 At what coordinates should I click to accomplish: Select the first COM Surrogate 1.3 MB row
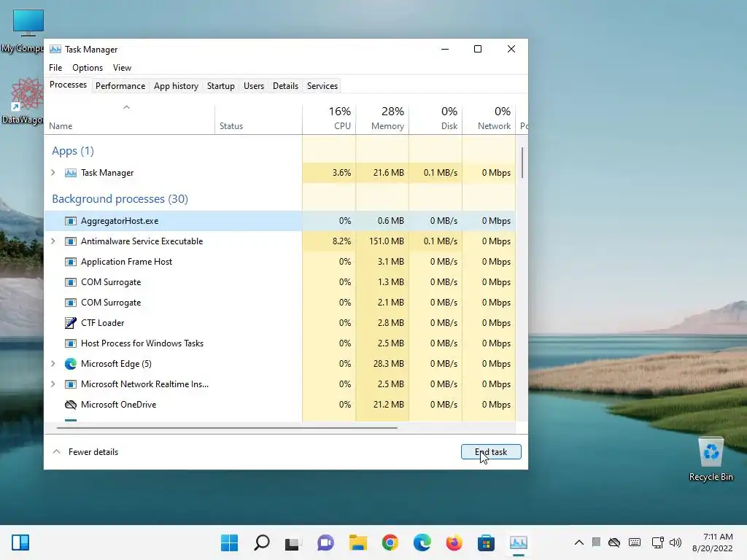[x=280, y=282]
